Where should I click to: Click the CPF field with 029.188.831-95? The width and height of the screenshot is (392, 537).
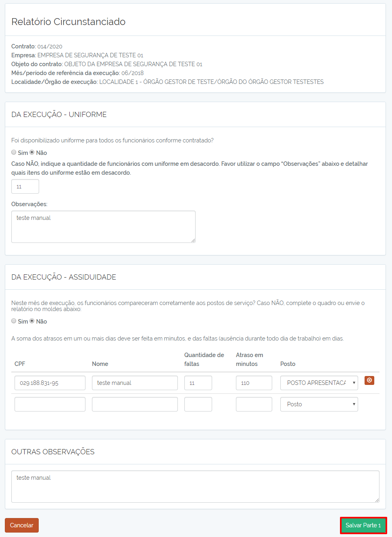pyautogui.click(x=50, y=383)
